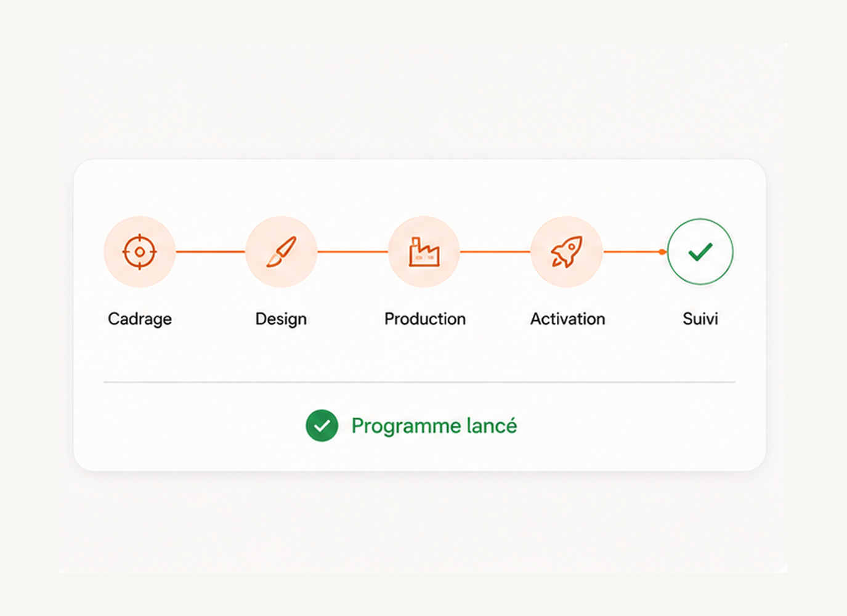Click the Production step label
Image resolution: width=847 pixels, height=616 pixels.
425,319
